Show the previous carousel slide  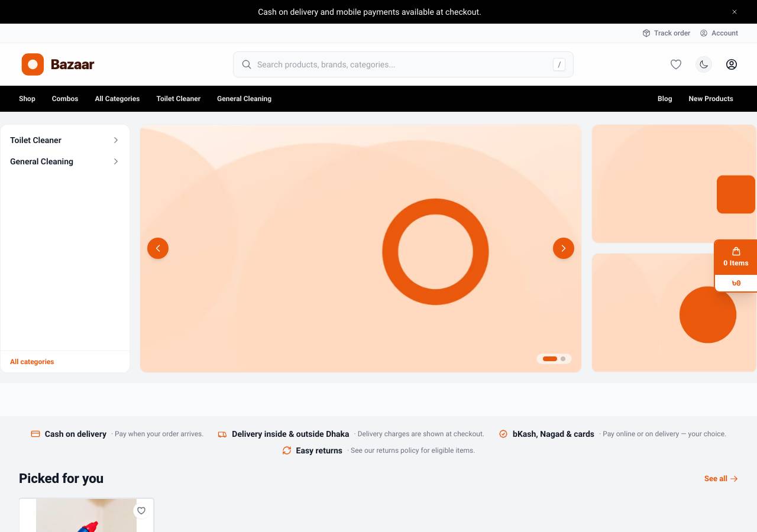[x=158, y=248]
